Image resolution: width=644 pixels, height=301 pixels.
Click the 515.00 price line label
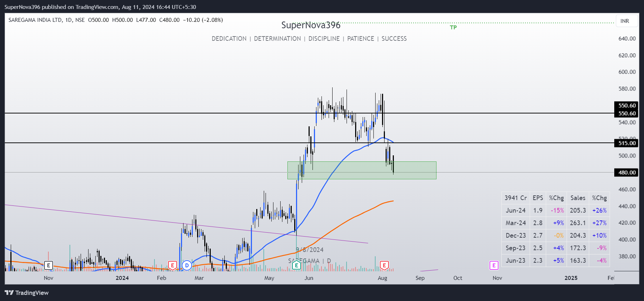click(x=627, y=143)
